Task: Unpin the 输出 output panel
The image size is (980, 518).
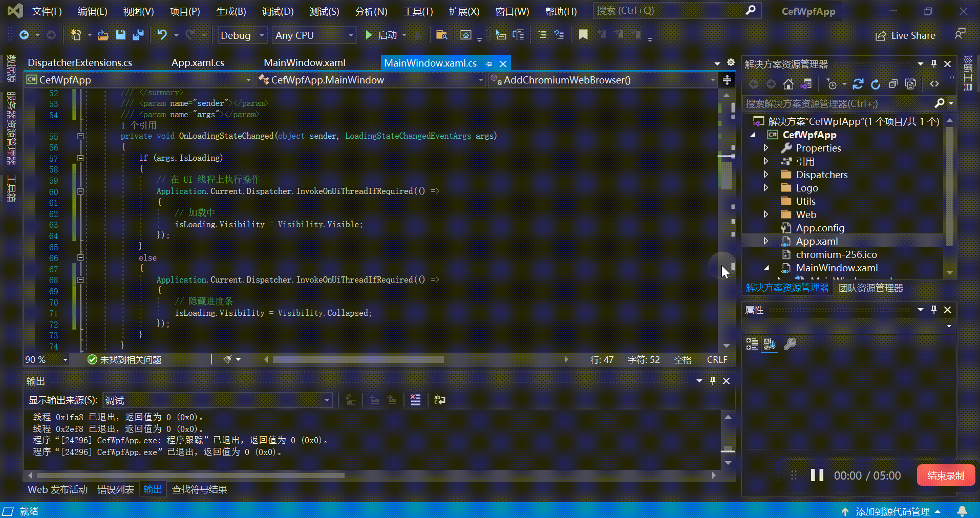Action: (712, 380)
